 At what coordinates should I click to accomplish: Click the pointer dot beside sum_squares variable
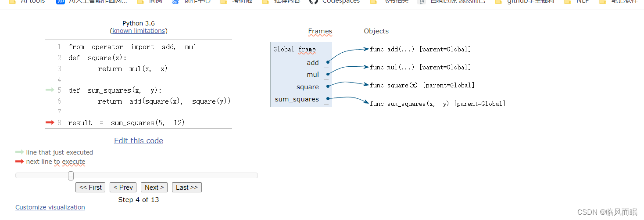328,99
